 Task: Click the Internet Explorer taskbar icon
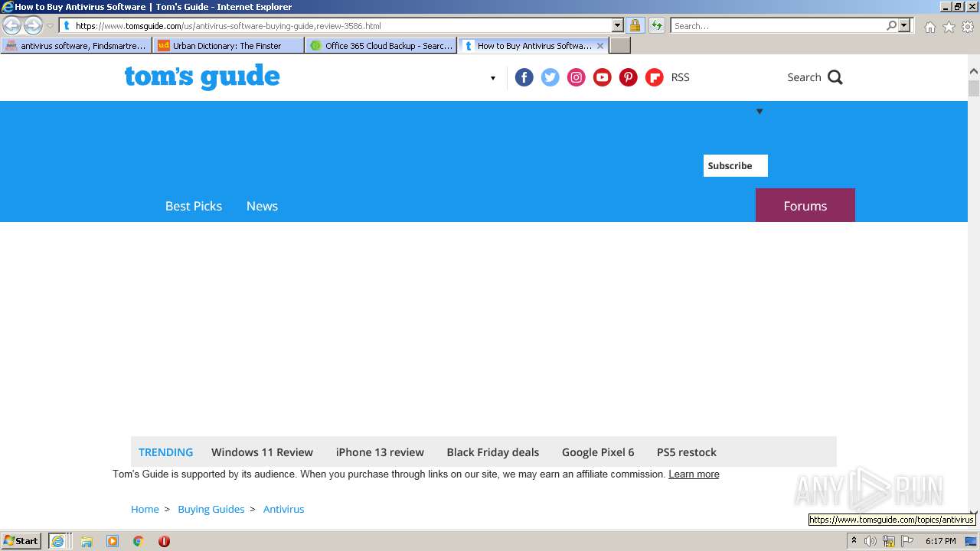tap(58, 541)
